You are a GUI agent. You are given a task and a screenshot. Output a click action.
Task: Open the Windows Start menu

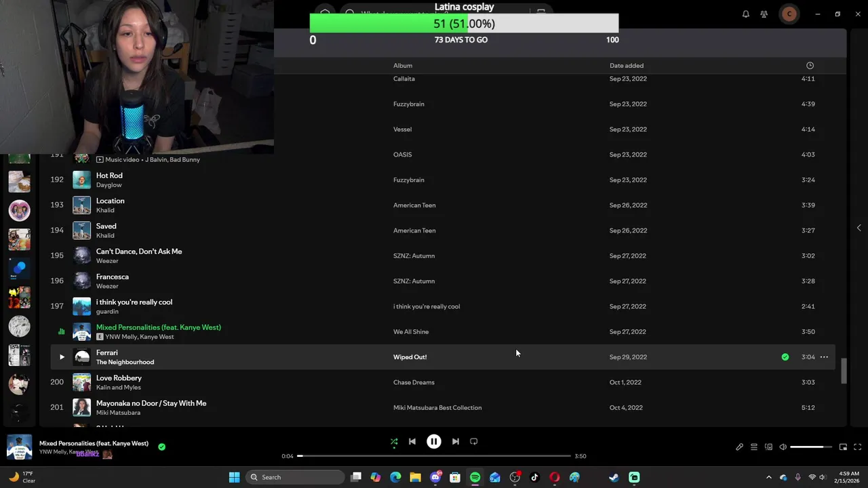(234, 477)
